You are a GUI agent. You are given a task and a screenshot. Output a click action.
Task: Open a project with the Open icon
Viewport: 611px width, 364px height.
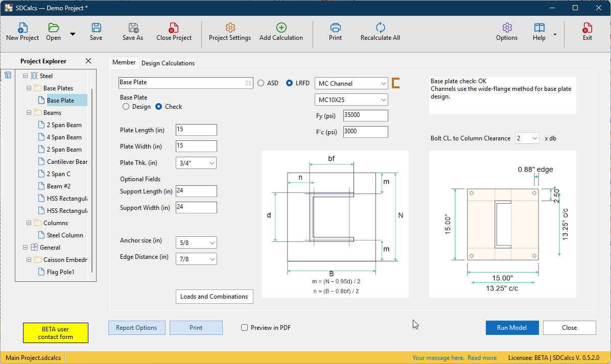click(53, 28)
